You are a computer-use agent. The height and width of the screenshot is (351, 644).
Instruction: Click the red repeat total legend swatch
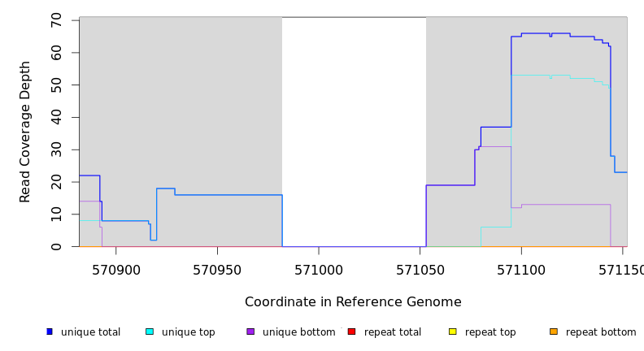[351, 331]
